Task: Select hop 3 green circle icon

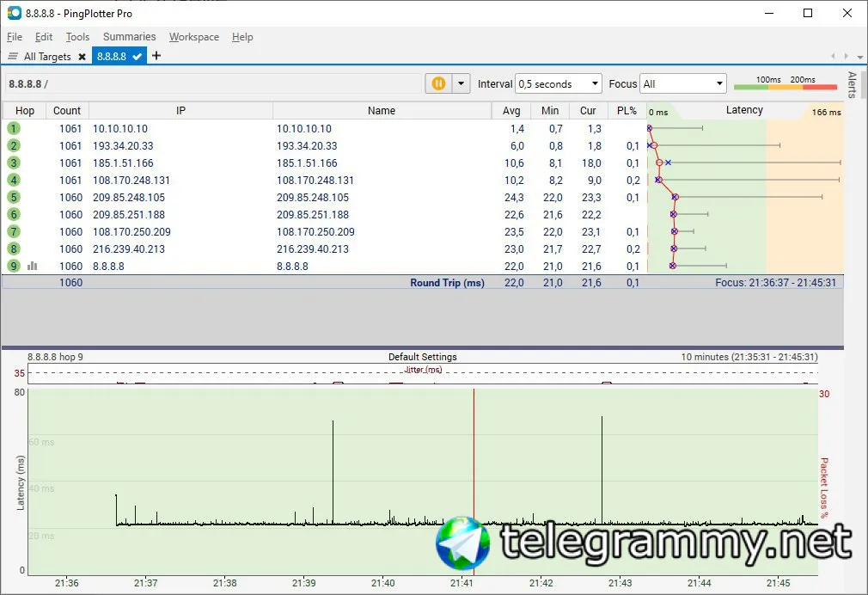Action: click(13, 163)
